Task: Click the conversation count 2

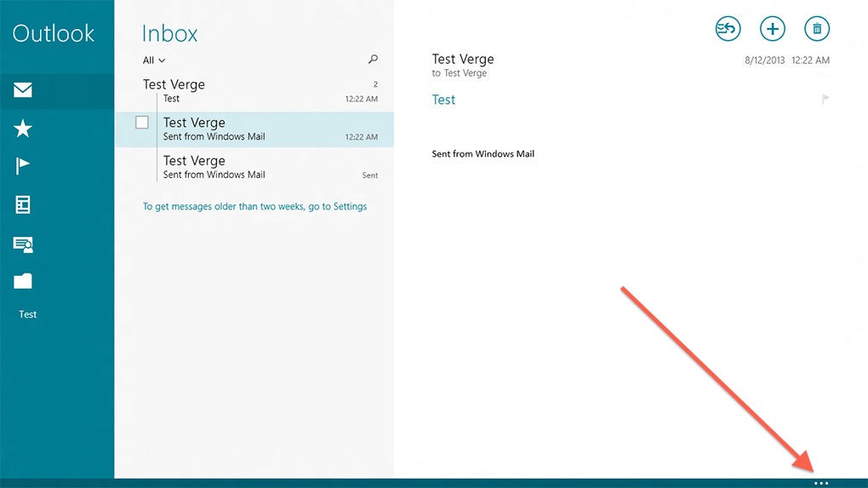Action: pyautogui.click(x=375, y=84)
